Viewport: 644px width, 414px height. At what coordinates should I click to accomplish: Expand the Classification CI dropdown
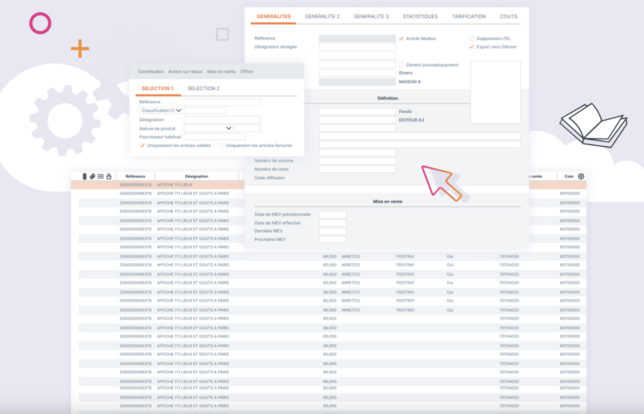click(x=179, y=111)
